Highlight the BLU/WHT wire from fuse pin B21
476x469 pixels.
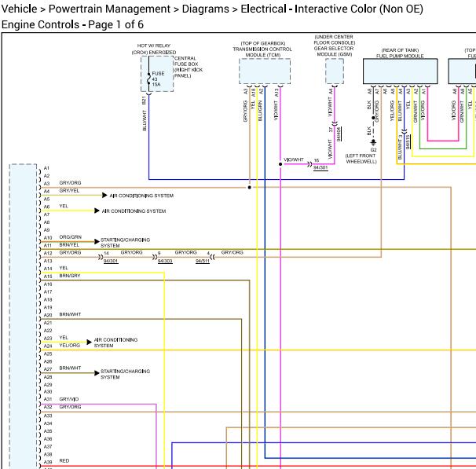point(148,137)
